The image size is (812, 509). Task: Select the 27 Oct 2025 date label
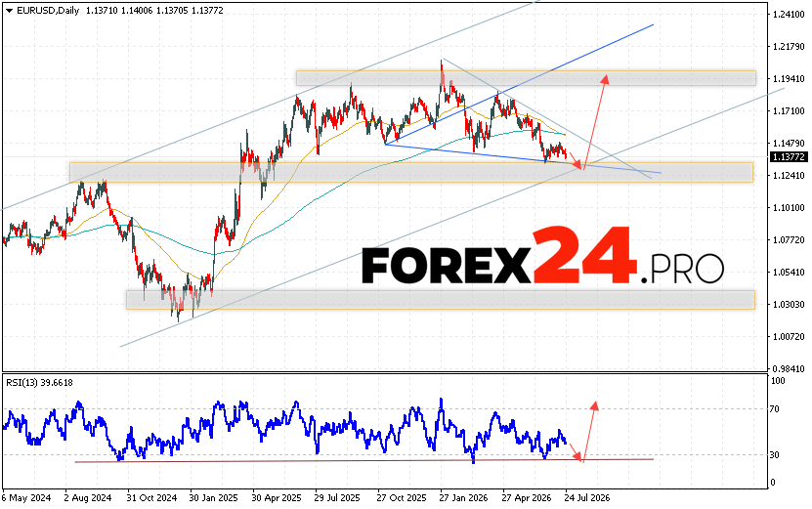pyautogui.click(x=402, y=498)
